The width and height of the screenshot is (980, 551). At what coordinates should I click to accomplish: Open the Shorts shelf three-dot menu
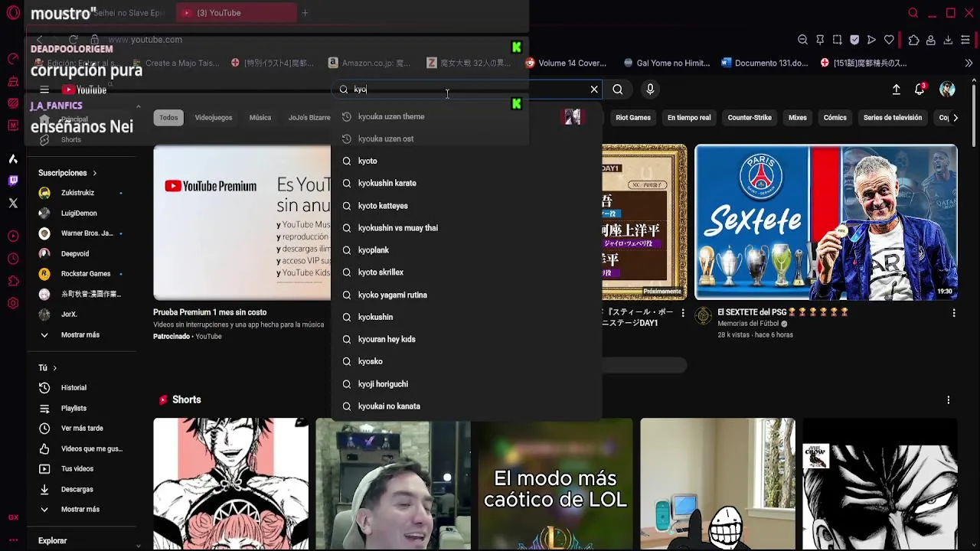tap(948, 399)
